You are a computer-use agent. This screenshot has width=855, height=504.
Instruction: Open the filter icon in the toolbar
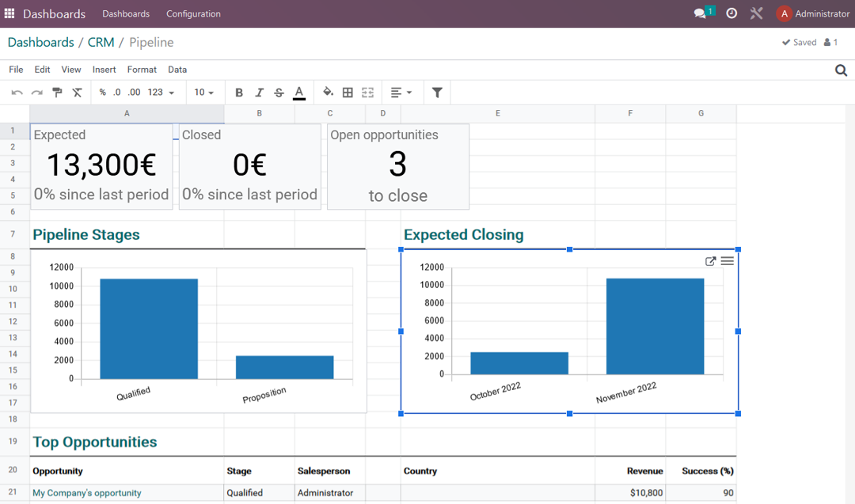(x=437, y=93)
